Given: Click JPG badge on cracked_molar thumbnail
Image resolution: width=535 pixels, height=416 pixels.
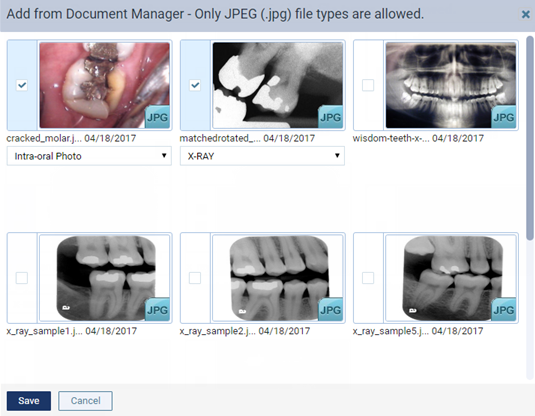Looking at the screenshot, I should pyautogui.click(x=157, y=117).
